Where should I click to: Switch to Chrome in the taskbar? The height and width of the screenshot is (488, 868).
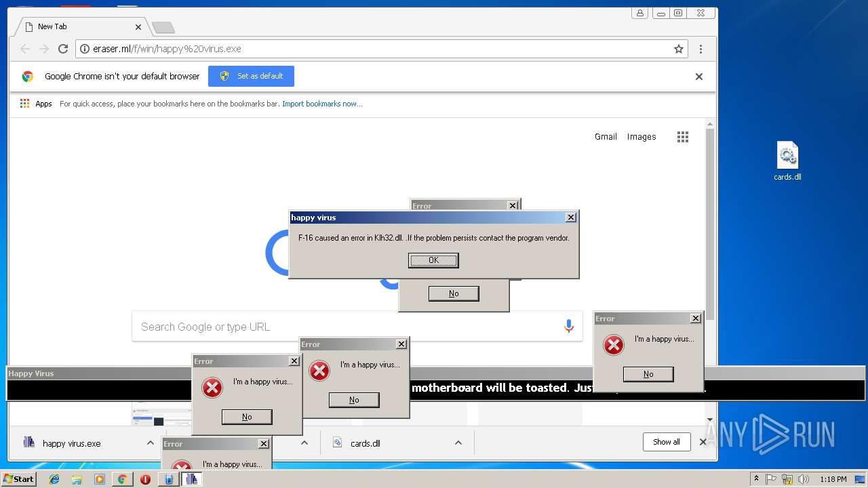tap(122, 479)
